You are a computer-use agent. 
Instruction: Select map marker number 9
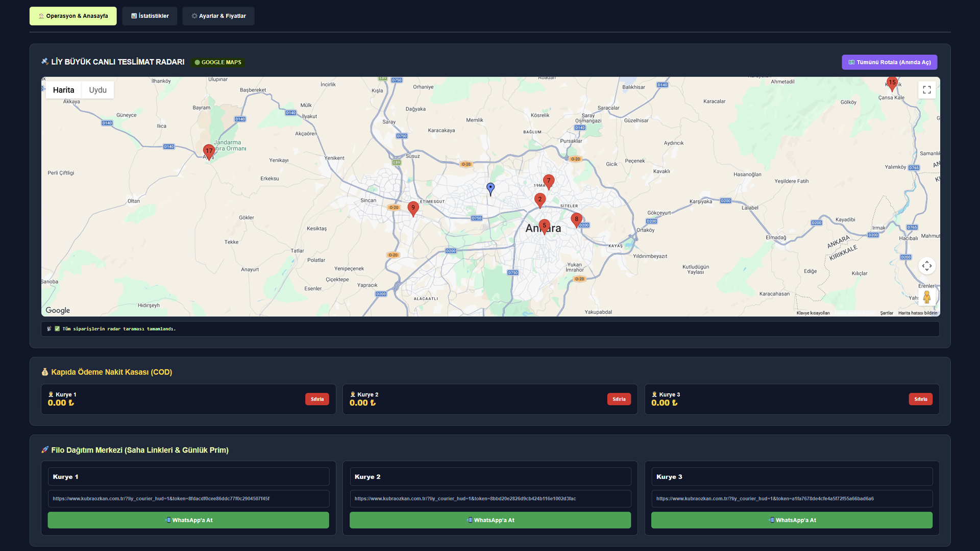pos(413,208)
